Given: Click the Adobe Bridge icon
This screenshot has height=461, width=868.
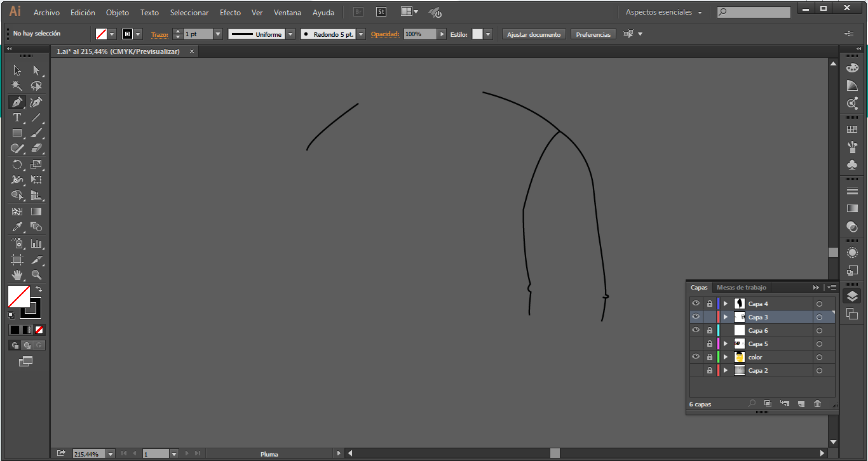Looking at the screenshot, I should (x=358, y=12).
